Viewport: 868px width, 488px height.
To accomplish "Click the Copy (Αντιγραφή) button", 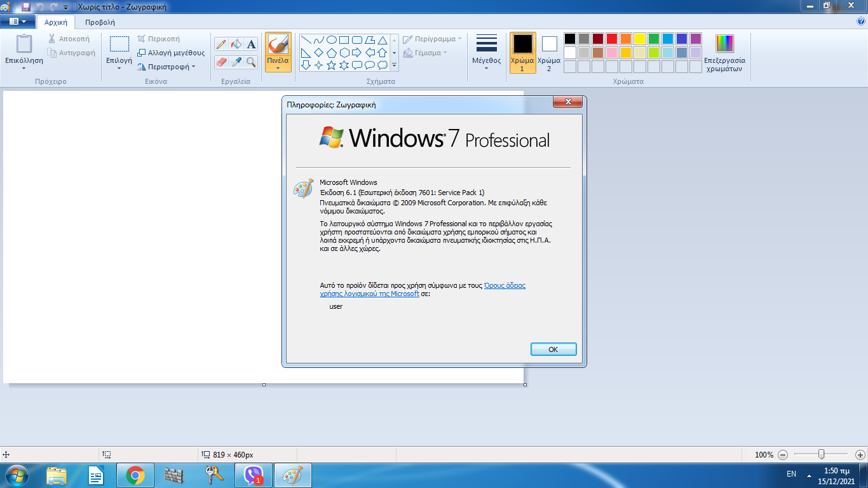I will [x=71, y=53].
